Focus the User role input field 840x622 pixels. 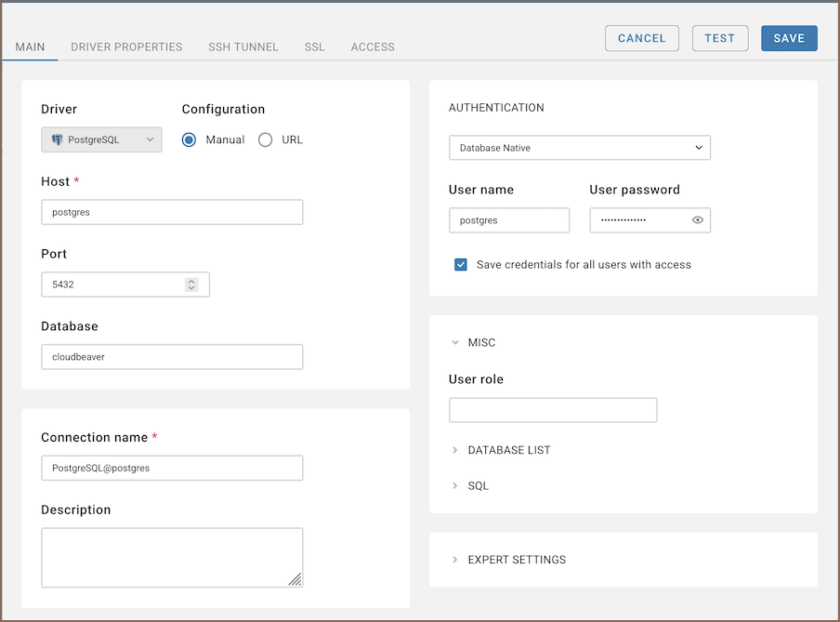click(553, 410)
